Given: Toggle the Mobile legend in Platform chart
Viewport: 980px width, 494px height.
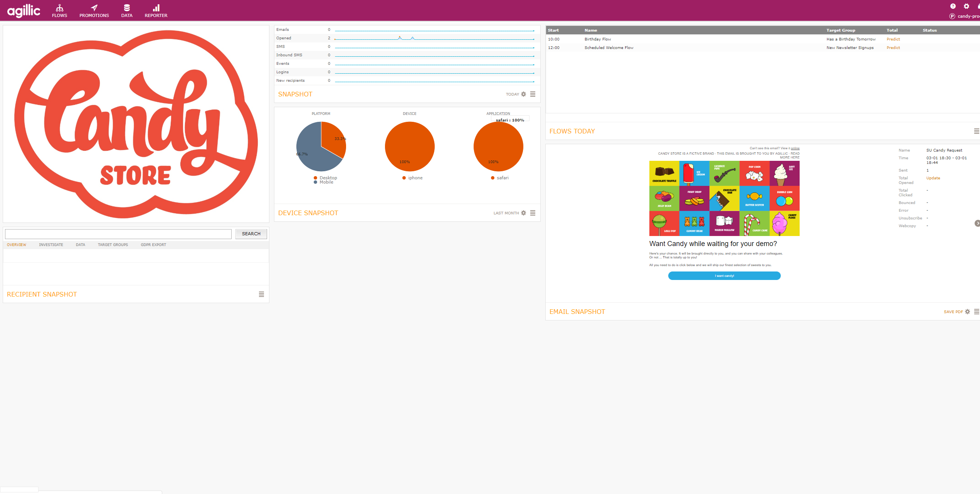Looking at the screenshot, I should [x=324, y=182].
